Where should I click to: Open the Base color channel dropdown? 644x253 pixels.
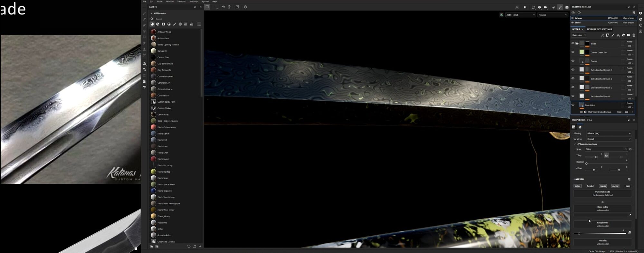tap(579, 35)
